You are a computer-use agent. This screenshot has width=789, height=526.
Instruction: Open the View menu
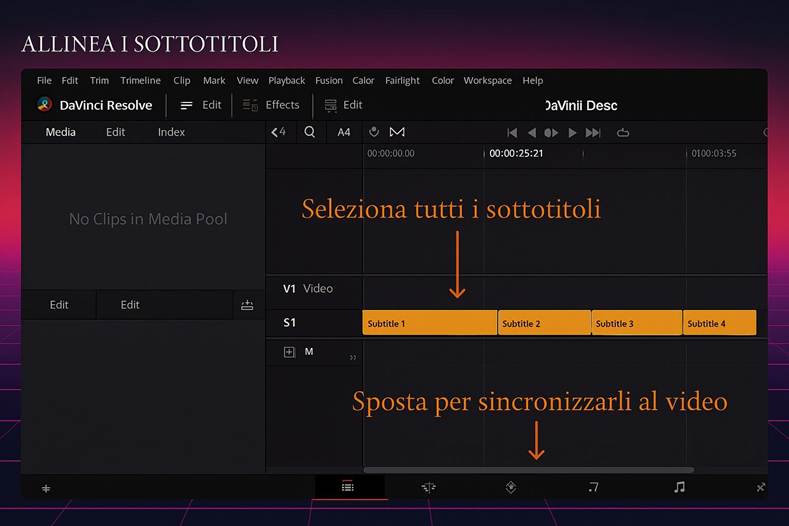[247, 81]
